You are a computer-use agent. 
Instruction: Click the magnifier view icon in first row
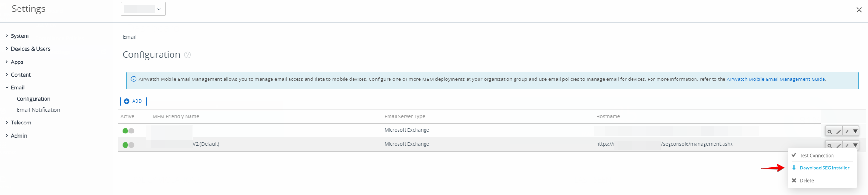pos(830,132)
